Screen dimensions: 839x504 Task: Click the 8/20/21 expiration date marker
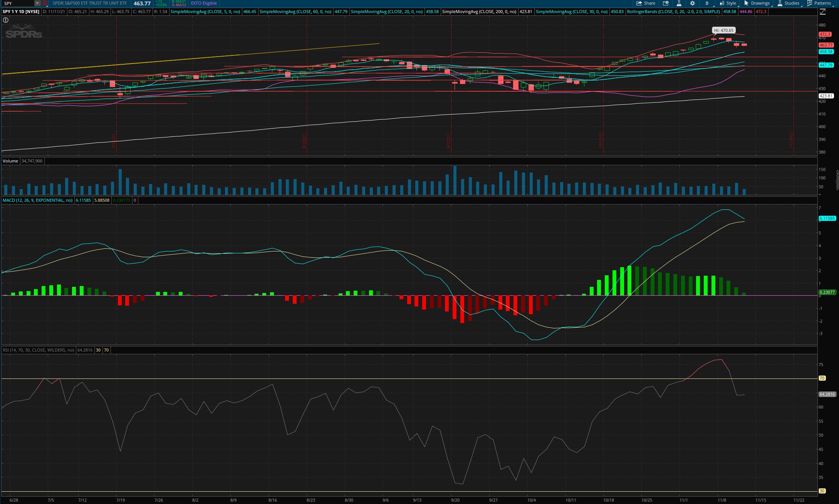coord(304,141)
